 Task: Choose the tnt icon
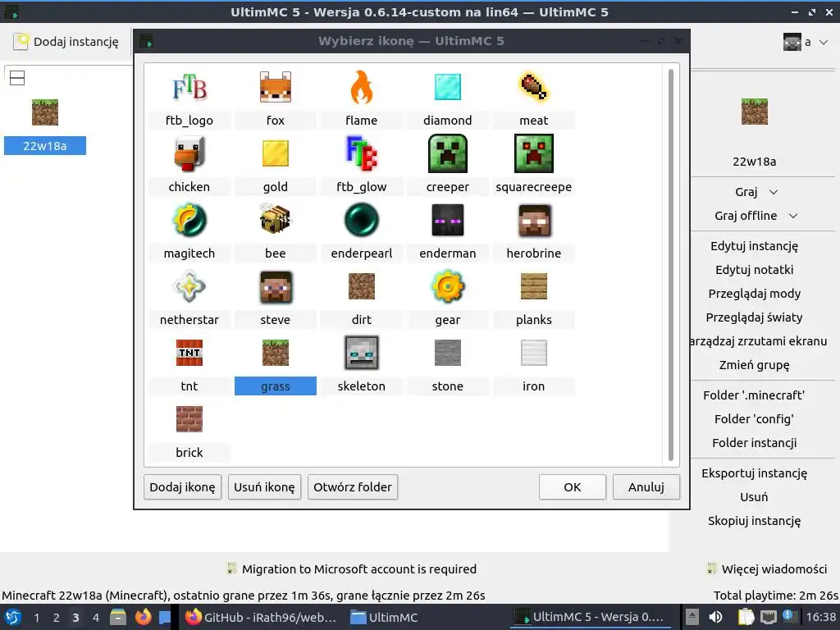click(x=189, y=353)
